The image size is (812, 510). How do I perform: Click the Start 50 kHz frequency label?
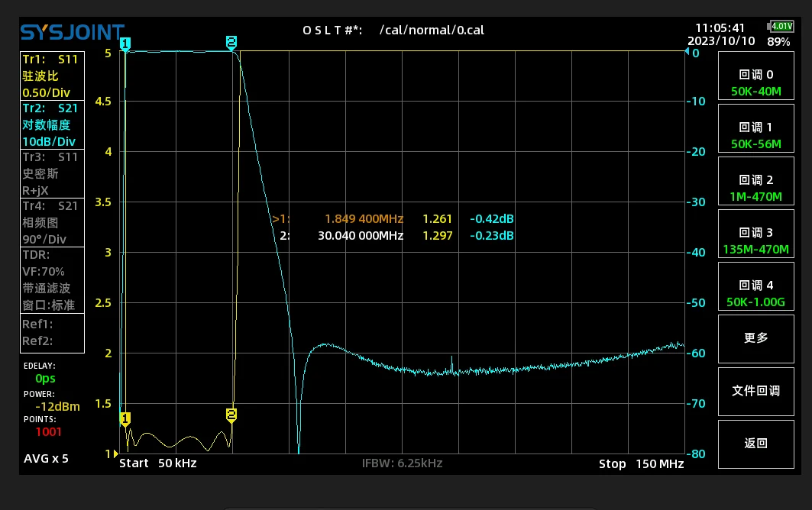(x=158, y=463)
